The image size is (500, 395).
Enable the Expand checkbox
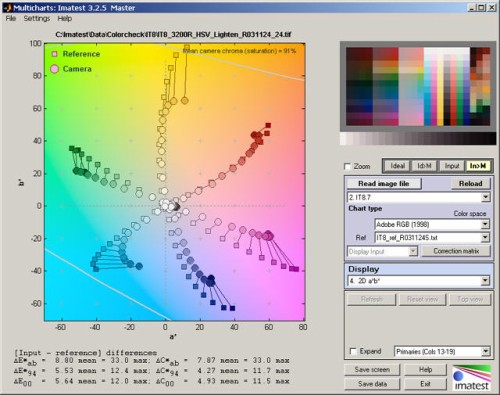click(353, 351)
